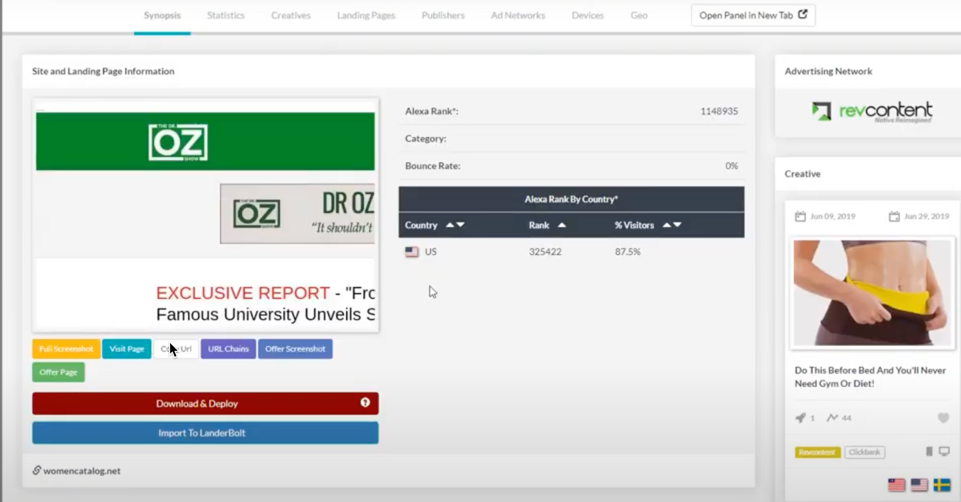This screenshot has width=961, height=502.
Task: Open the Geo tab
Action: tap(639, 15)
